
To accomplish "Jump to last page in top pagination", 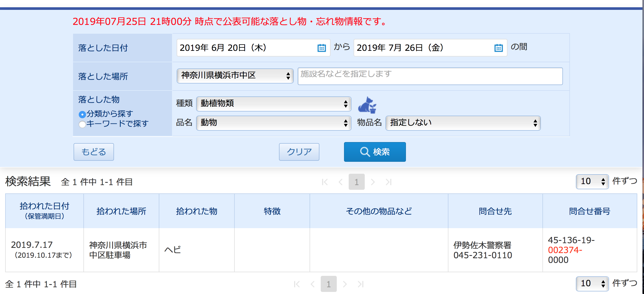I will (389, 182).
